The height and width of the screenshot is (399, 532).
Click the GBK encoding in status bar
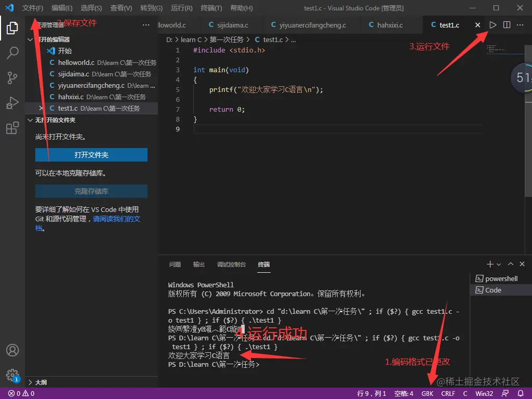tap(428, 394)
